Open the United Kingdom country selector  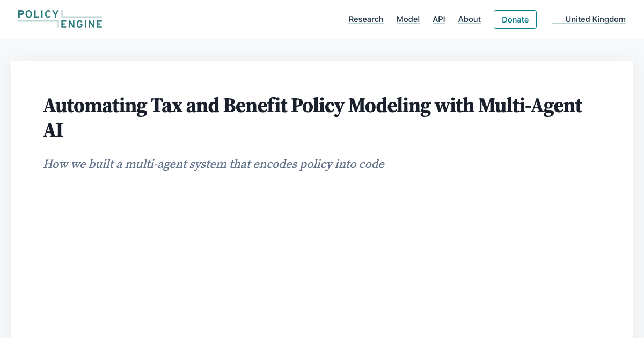[x=589, y=19]
